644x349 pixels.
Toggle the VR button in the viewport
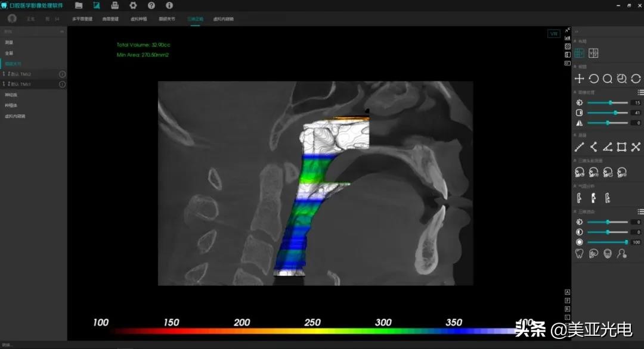tap(553, 33)
